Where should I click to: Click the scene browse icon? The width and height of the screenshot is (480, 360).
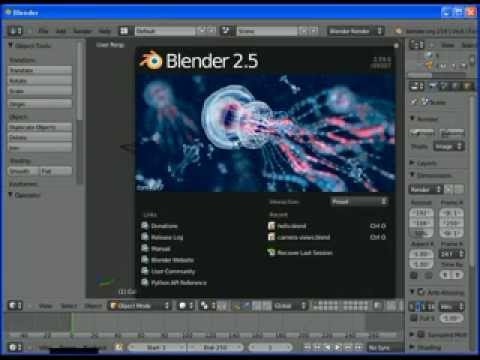pyautogui.click(x=227, y=31)
